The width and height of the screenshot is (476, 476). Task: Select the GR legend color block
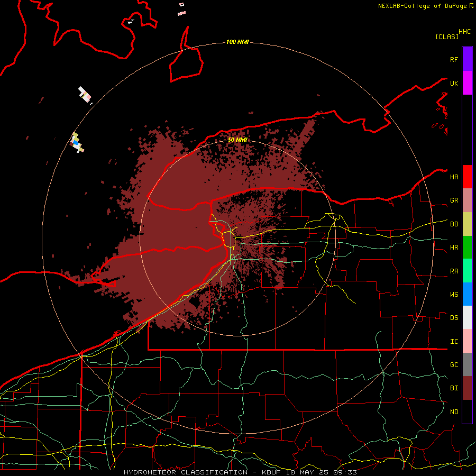467,200
